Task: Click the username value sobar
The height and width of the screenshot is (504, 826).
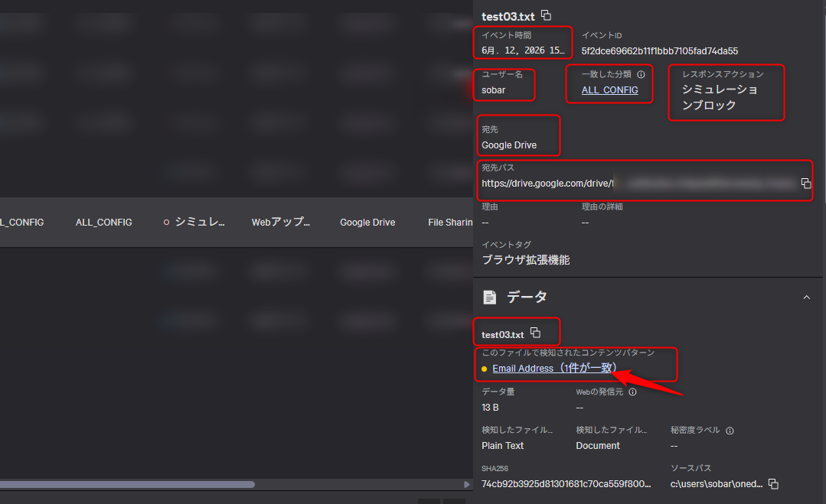Action: 493,90
